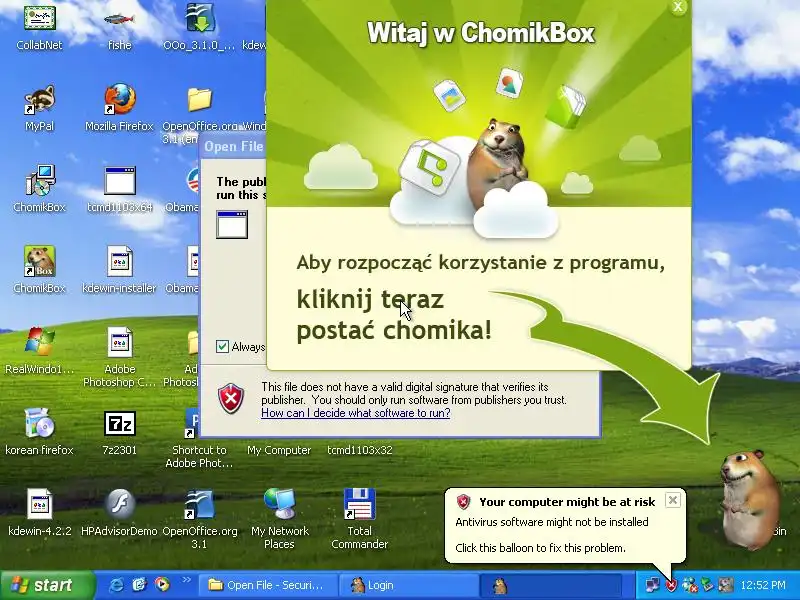Screen dimensions: 800x600
Task: Select the tcmd1103x32 desktop label
Action: [x=360, y=450]
